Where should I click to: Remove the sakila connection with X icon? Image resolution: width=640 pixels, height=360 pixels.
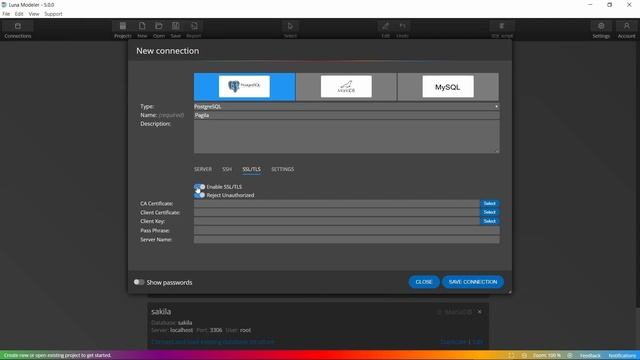pos(480,312)
